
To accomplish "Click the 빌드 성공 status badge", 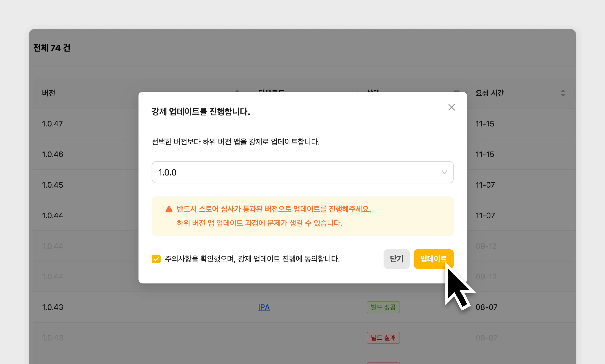I will coord(383,307).
